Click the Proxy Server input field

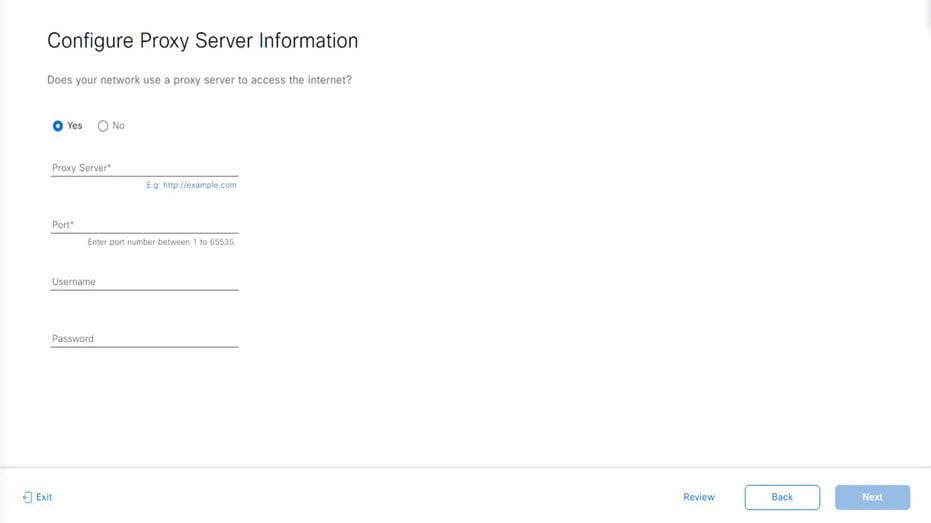[x=144, y=167]
